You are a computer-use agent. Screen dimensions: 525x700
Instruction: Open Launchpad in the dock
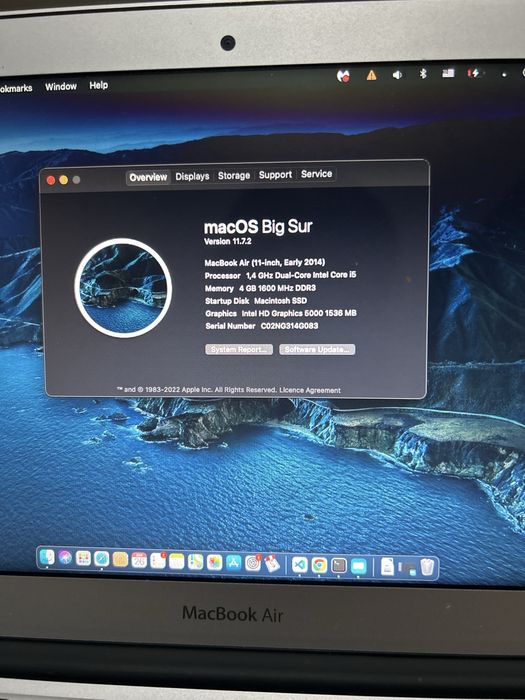[x=83, y=558]
